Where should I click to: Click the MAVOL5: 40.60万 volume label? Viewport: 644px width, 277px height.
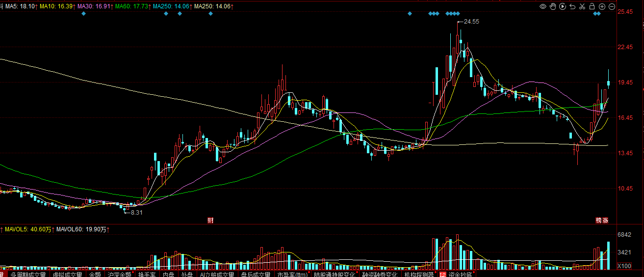(x=28, y=229)
